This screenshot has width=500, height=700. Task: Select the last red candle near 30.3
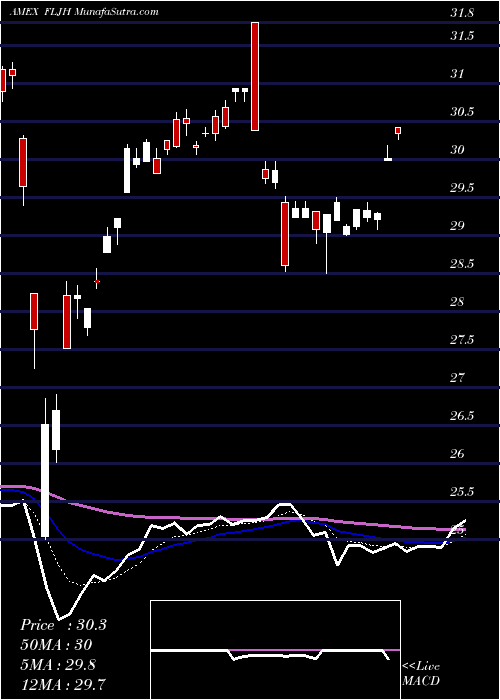tap(398, 131)
